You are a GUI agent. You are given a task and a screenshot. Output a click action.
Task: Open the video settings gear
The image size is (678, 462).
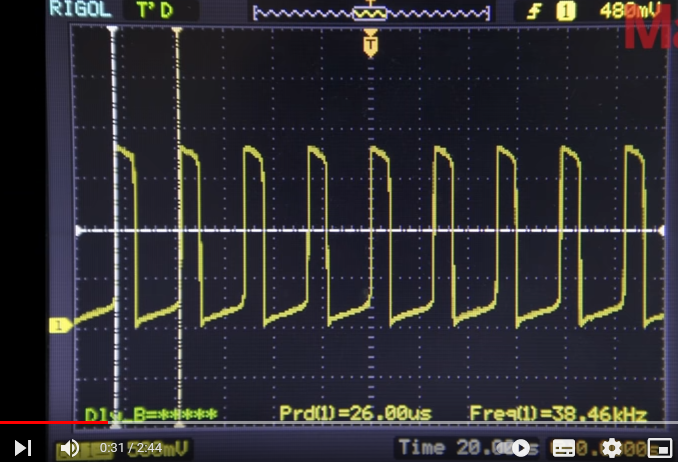point(612,447)
